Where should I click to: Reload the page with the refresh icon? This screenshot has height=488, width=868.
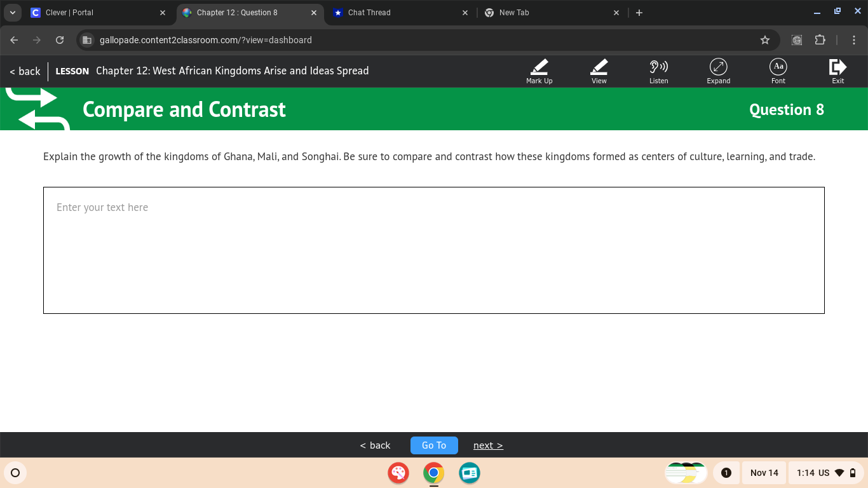[x=60, y=39]
